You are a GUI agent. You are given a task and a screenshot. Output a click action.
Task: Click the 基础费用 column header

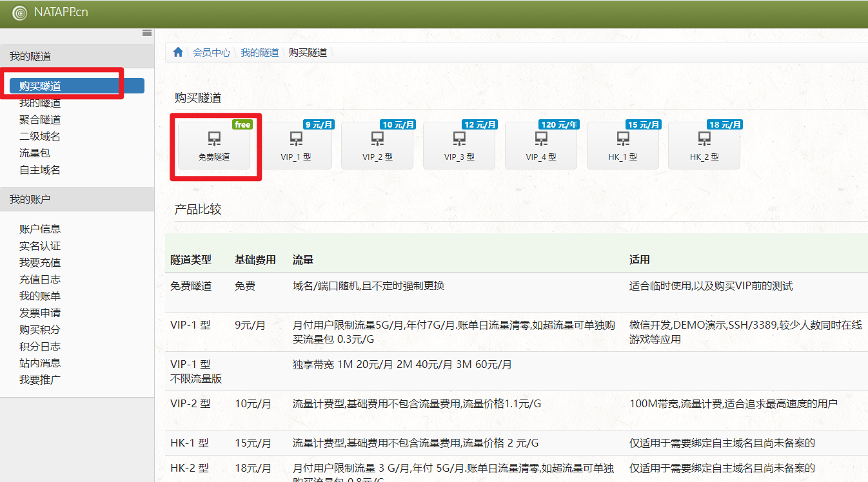(x=255, y=260)
